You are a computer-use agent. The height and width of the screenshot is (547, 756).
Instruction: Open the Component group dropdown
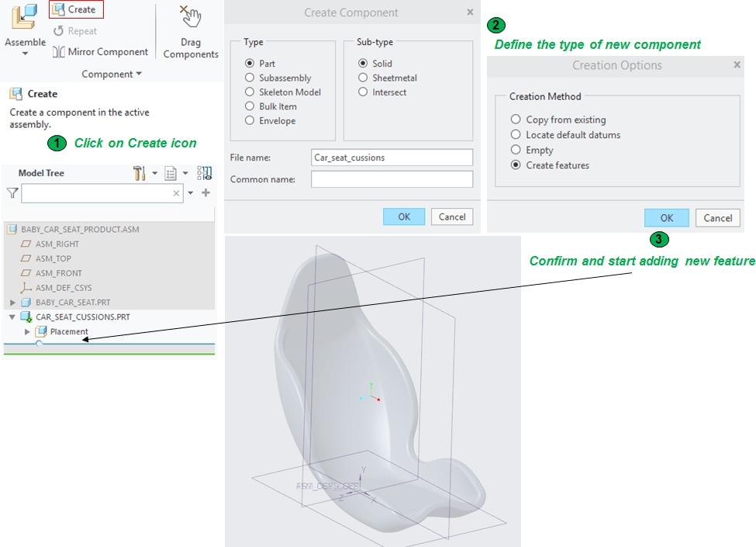[112, 74]
